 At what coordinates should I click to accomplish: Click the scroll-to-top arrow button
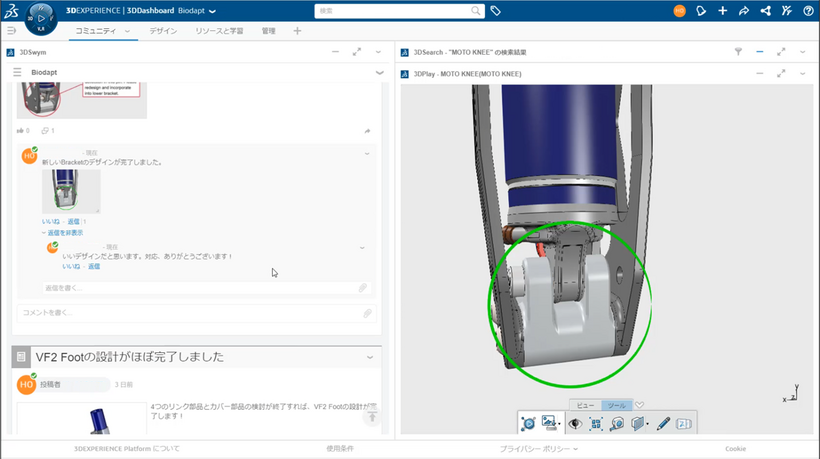(372, 417)
